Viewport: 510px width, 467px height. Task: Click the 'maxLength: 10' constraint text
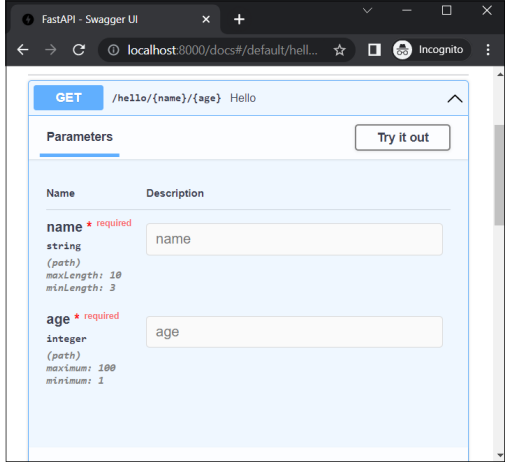click(84, 275)
